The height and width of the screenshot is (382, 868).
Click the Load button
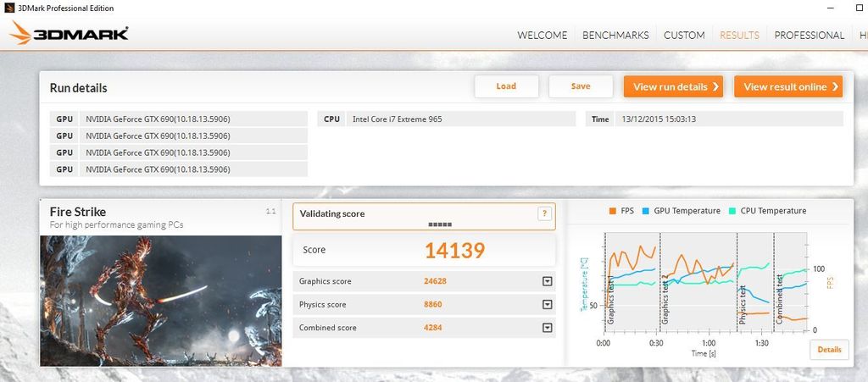pyautogui.click(x=506, y=86)
